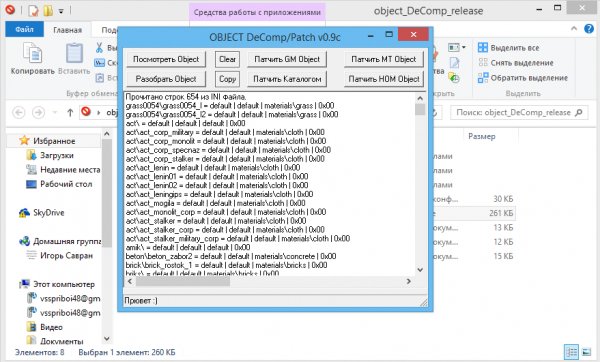600x362 pixels.
Task: Click Патчить MT Object button
Action: point(384,59)
